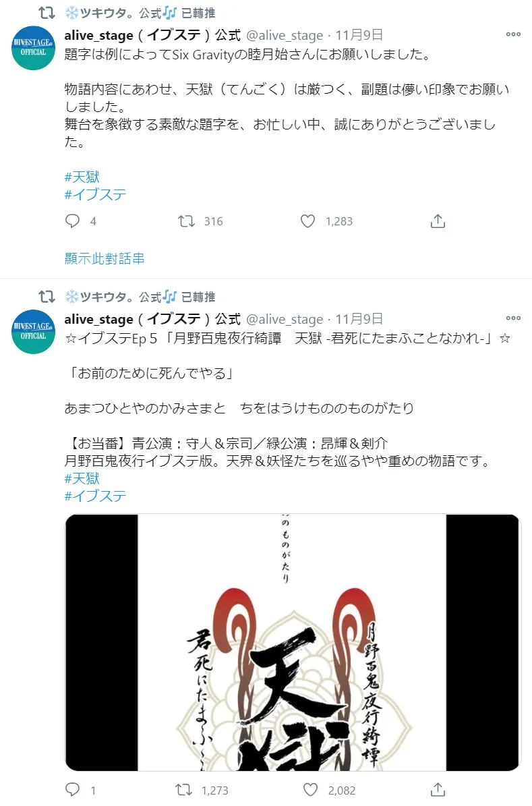Open #天獄 hashtag in the second tweet
Viewport: 532px width, 806px height.
(x=82, y=478)
